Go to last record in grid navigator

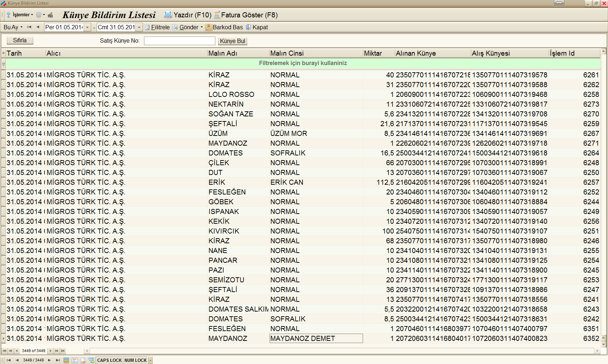coord(63,351)
